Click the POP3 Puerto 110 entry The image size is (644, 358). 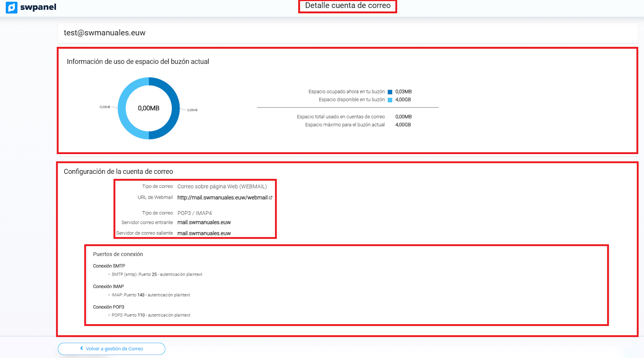(151, 315)
